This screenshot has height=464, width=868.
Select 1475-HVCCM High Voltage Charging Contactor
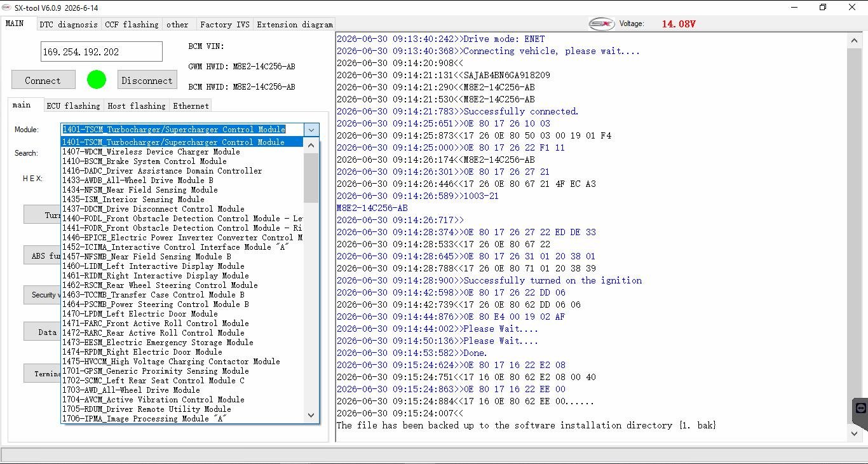pos(182,362)
